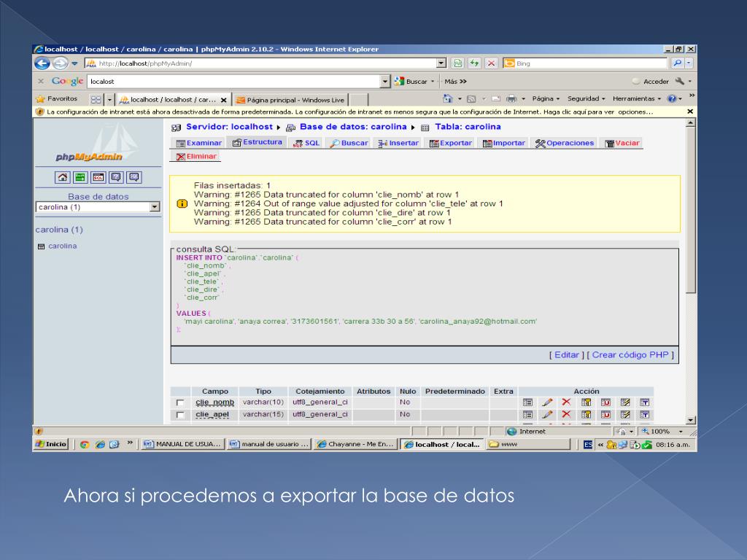Expand Google toolbar search box dropdown
The image size is (747, 560).
385,82
